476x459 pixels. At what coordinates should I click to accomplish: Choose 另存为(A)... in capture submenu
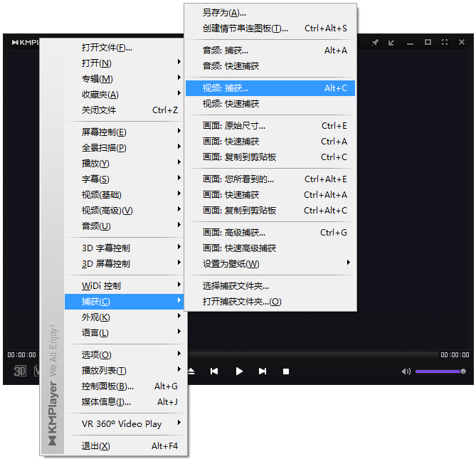coord(270,13)
